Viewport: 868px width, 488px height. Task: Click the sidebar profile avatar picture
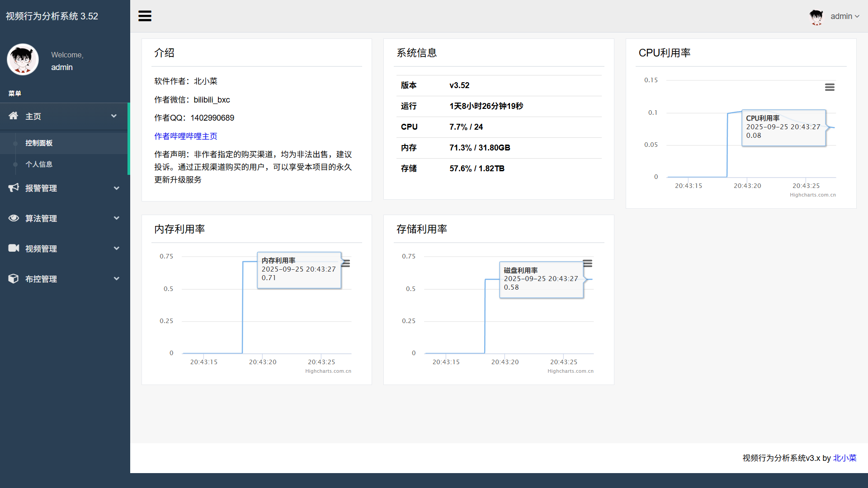[x=23, y=59]
